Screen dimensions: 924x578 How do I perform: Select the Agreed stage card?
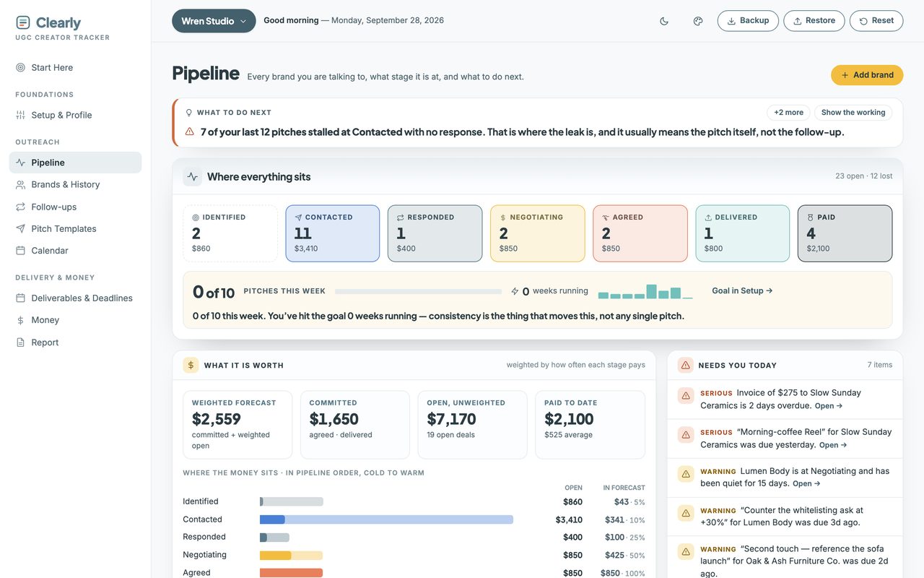coord(640,233)
